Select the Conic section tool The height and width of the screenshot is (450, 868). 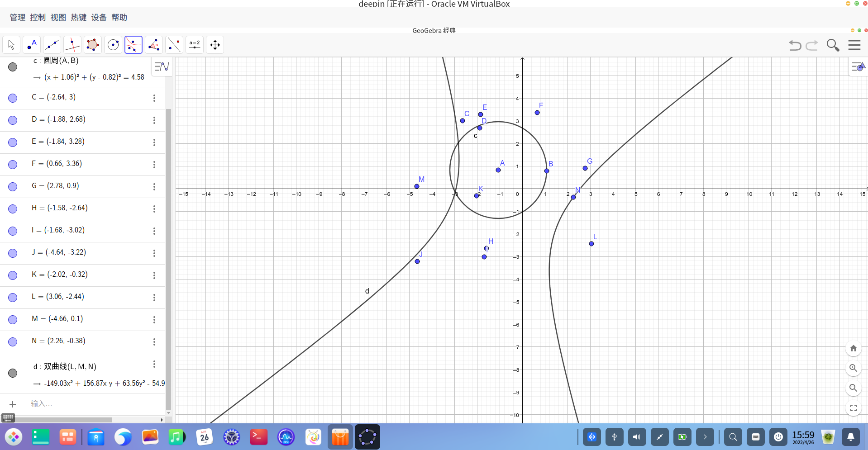[x=134, y=45]
